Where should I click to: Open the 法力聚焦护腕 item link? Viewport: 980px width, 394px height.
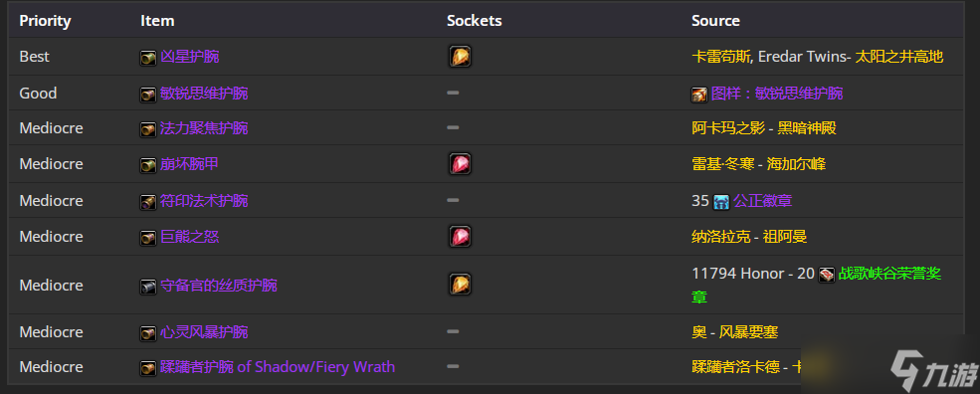pyautogui.click(x=204, y=128)
